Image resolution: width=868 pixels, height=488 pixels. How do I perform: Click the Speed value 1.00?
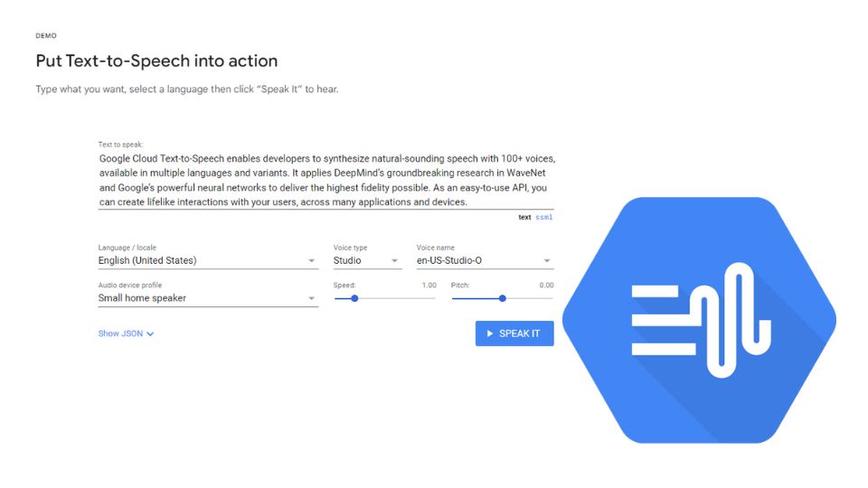coord(429,286)
